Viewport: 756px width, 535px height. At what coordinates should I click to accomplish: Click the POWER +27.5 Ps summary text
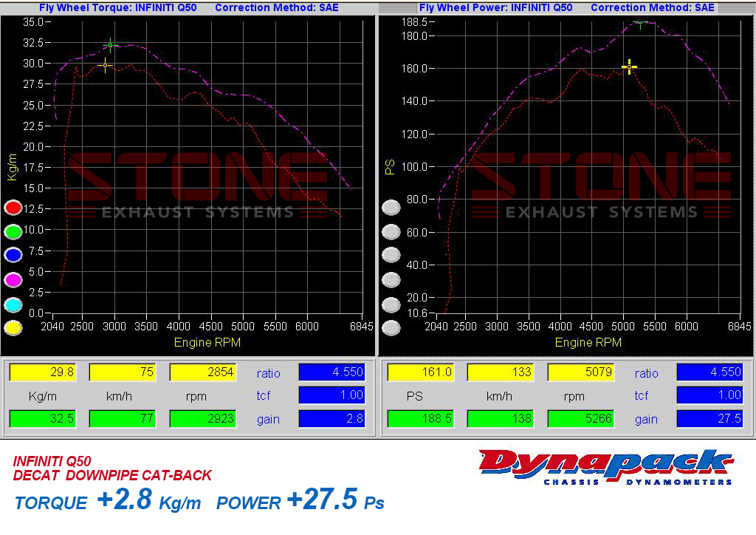[x=300, y=500]
